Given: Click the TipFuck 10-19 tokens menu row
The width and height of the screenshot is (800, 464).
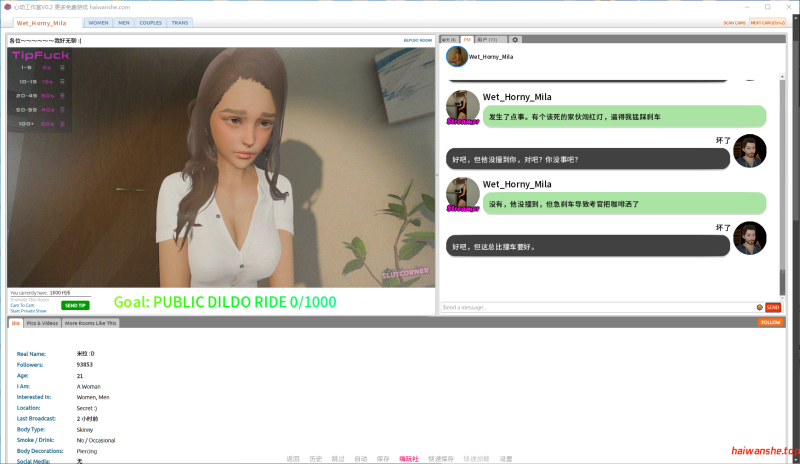Looking at the screenshot, I should pos(40,82).
